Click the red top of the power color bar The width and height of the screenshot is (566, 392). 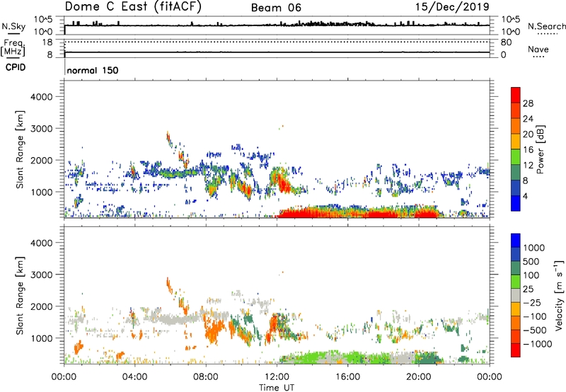coord(516,95)
